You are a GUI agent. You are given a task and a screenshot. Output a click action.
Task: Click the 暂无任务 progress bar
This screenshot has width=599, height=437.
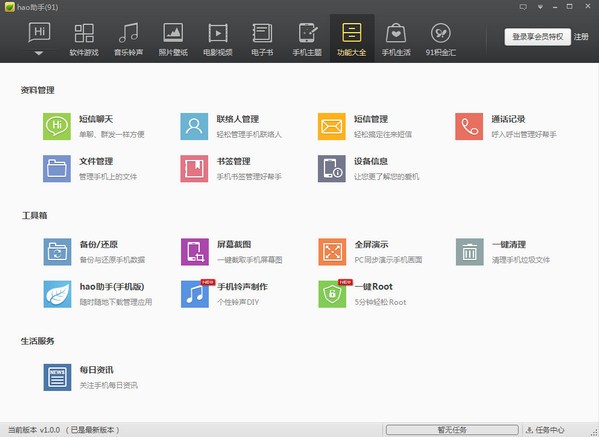[x=452, y=430]
